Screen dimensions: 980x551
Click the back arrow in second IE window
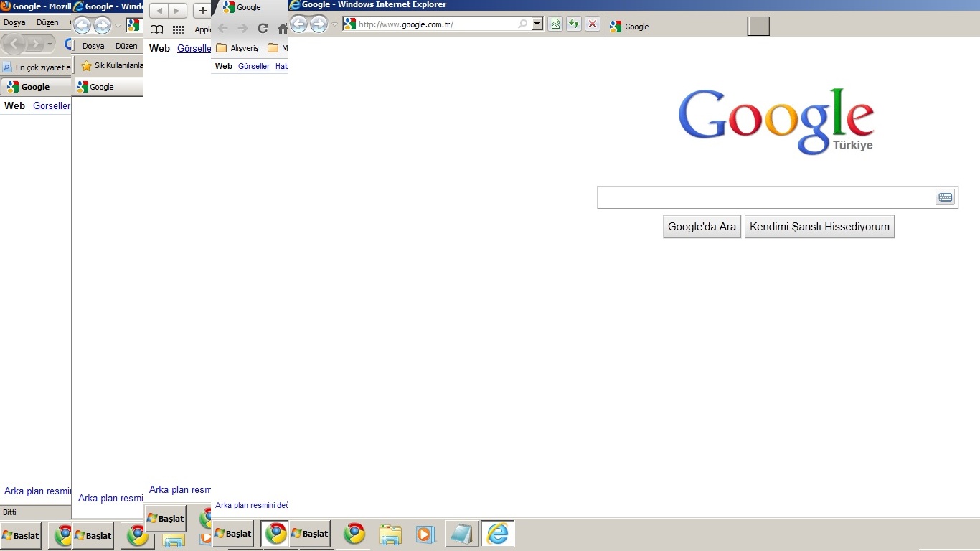click(x=83, y=26)
